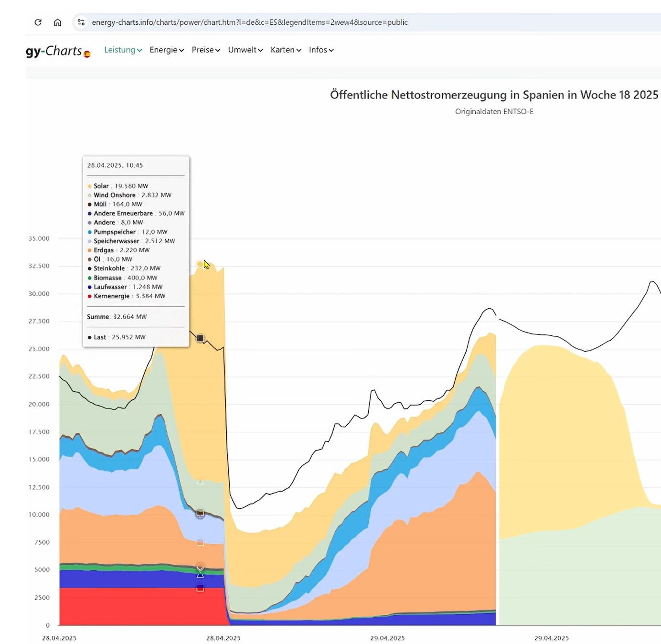Image resolution: width=661 pixels, height=644 pixels.
Task: Click the Solar yellow dot marker at peak
Action: 200,264
